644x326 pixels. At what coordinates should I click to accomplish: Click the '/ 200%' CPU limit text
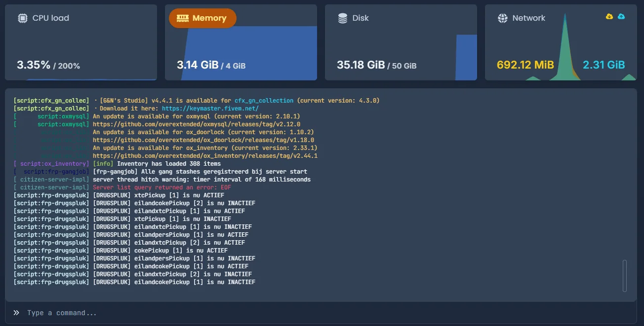pyautogui.click(x=67, y=66)
